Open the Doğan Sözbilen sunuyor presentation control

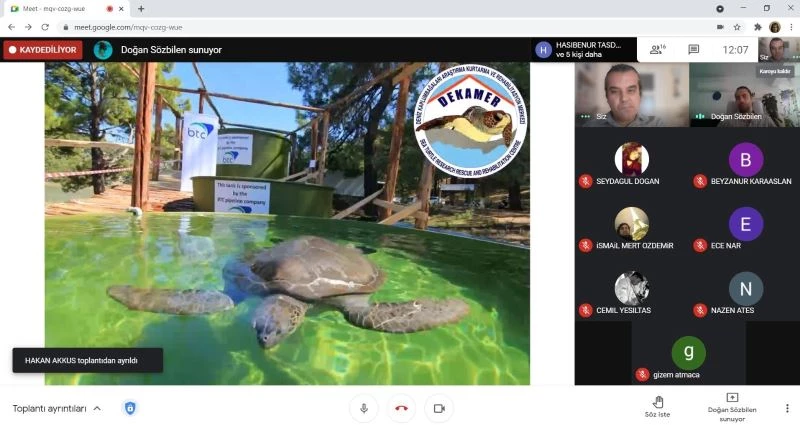click(x=732, y=404)
